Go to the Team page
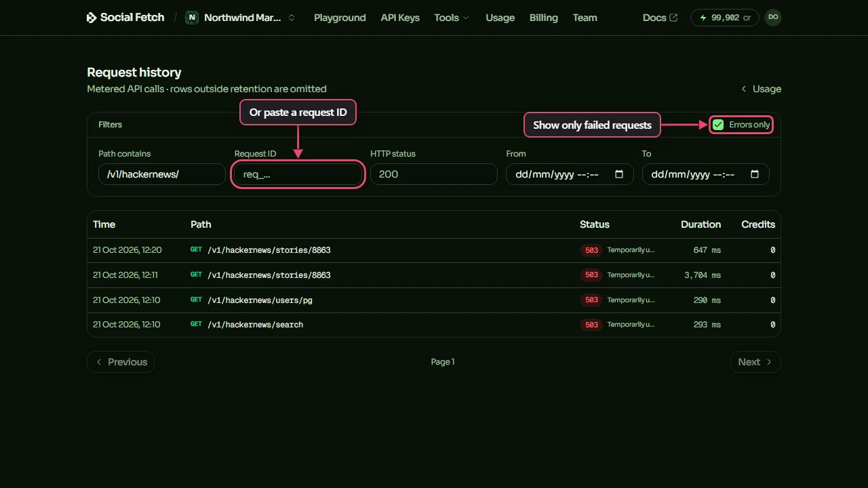 [x=585, y=18]
